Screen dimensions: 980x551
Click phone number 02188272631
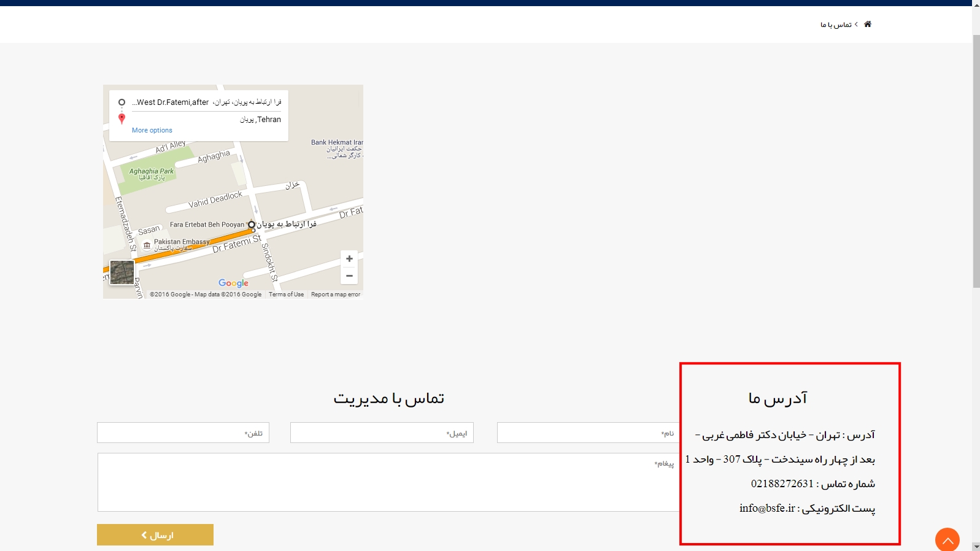pos(782,484)
